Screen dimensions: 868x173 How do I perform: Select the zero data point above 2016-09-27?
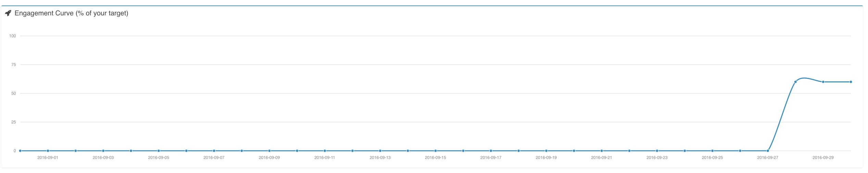coord(768,151)
